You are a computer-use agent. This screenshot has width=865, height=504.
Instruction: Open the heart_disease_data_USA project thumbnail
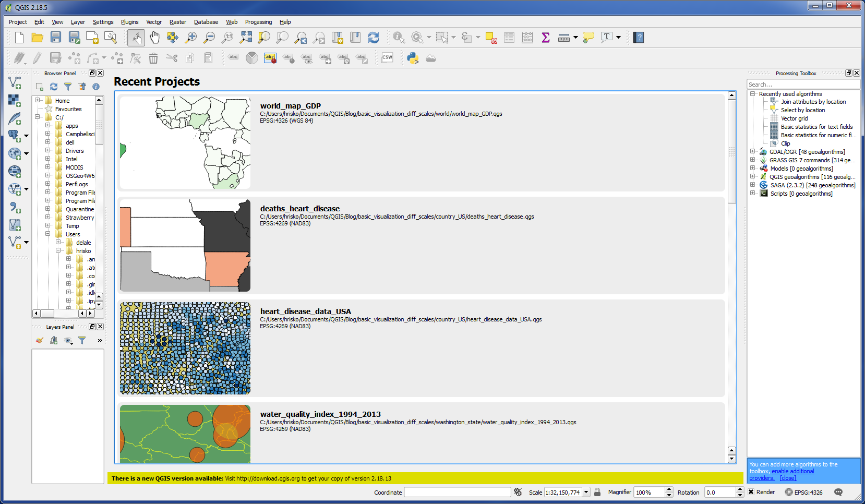(x=185, y=348)
